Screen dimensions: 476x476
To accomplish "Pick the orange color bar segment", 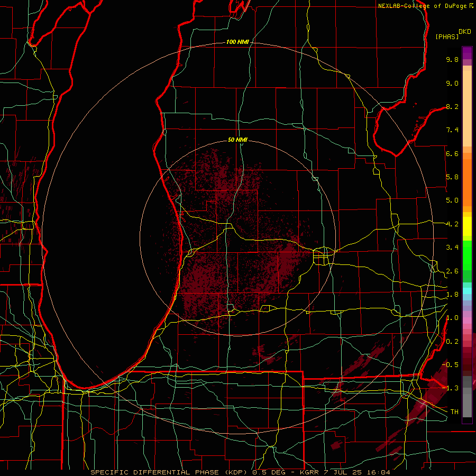I will [467, 182].
